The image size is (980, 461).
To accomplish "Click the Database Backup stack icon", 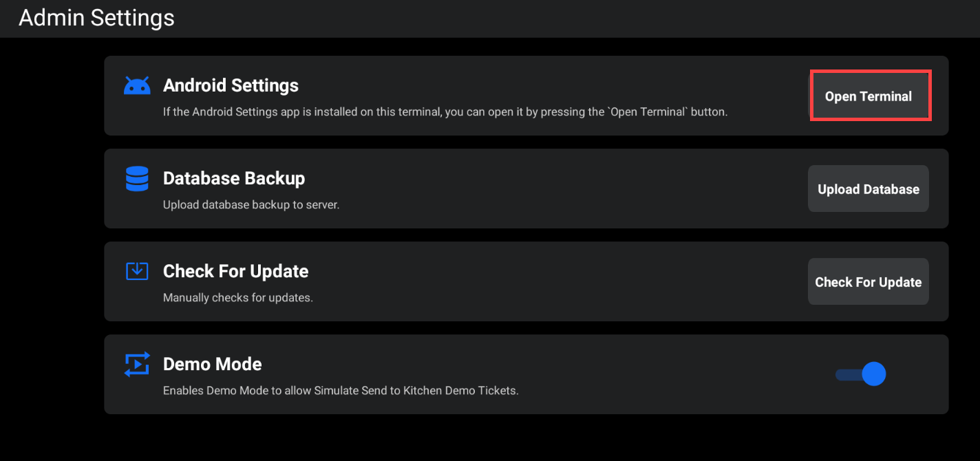I will [137, 179].
